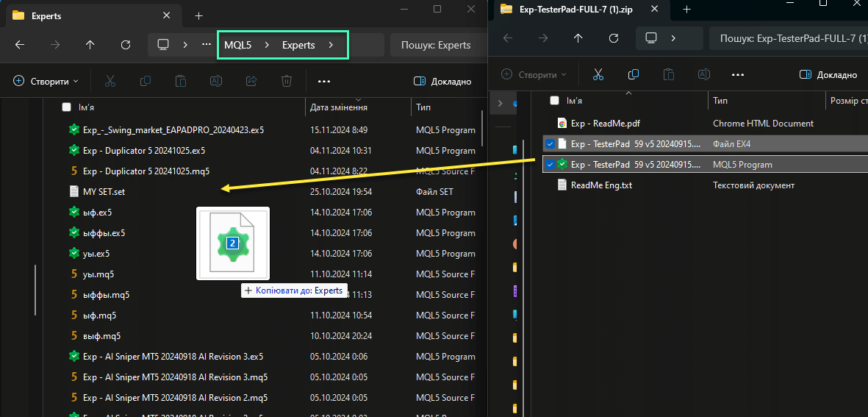Go up one level in zip archive window
The height and width of the screenshot is (417, 868).
(x=578, y=38)
